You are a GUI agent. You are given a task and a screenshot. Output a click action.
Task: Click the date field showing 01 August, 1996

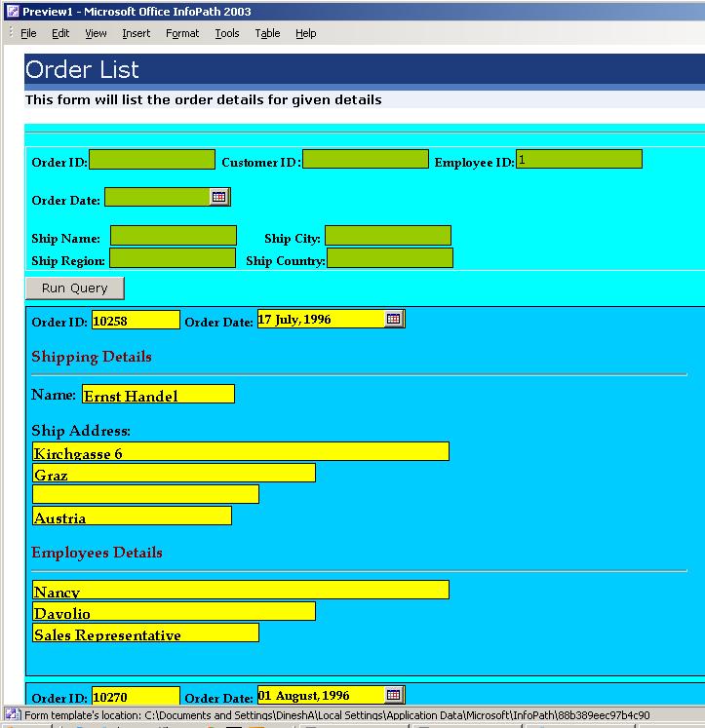coord(321,695)
